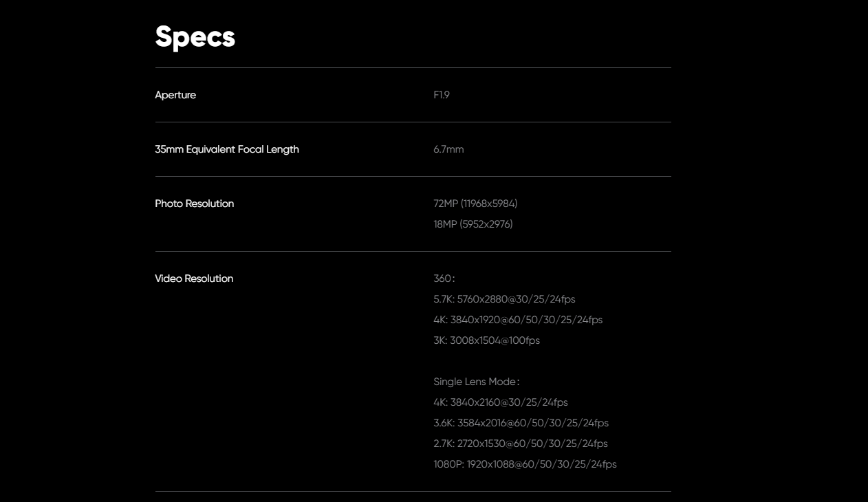Click the Photo Resolution label
Screen dimensions: 868x502
pyautogui.click(x=194, y=204)
